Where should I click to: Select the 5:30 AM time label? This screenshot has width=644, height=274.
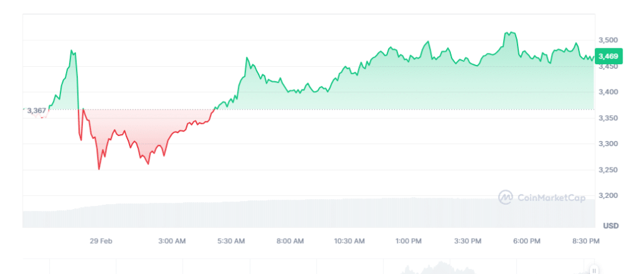coord(231,241)
